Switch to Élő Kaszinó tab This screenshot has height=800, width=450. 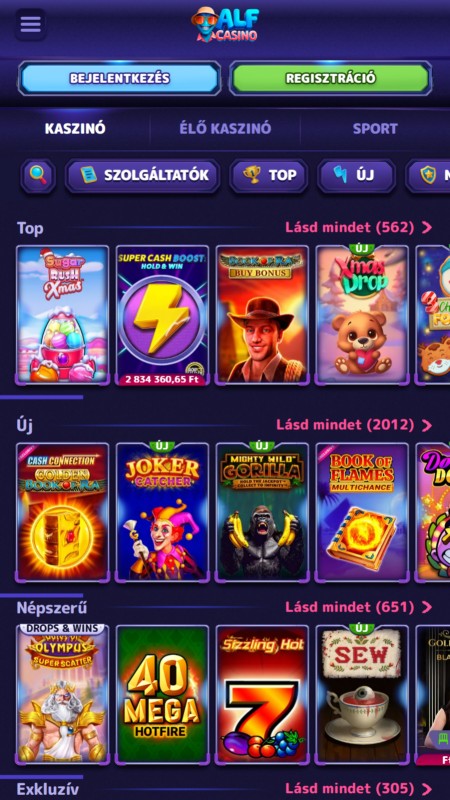pos(225,128)
